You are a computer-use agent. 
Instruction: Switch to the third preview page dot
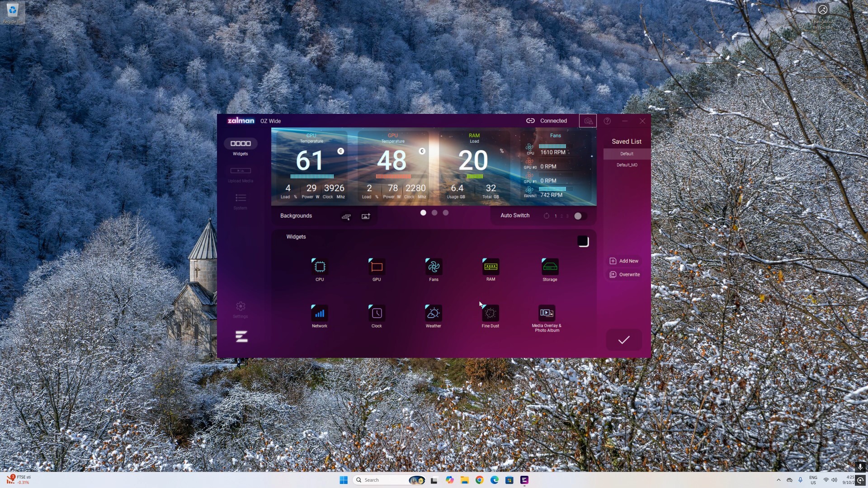[446, 213]
